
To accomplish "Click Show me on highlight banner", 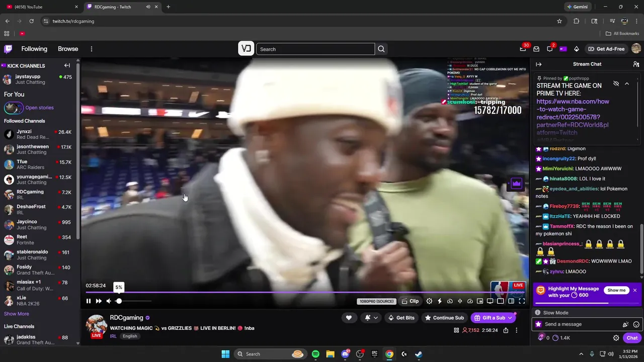I will (616, 290).
